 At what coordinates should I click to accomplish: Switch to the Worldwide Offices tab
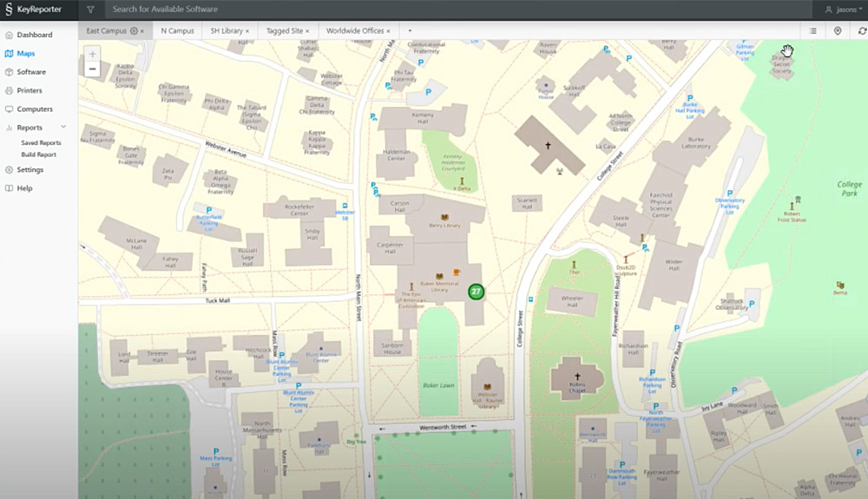[355, 31]
